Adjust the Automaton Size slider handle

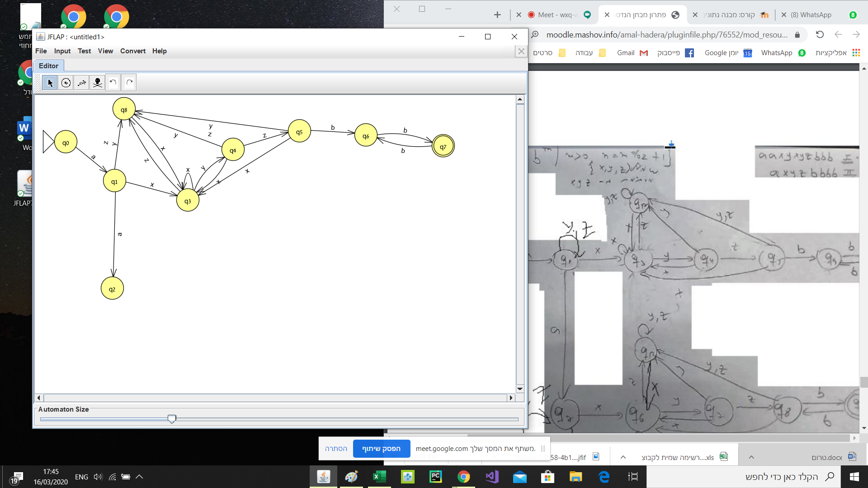pos(172,419)
